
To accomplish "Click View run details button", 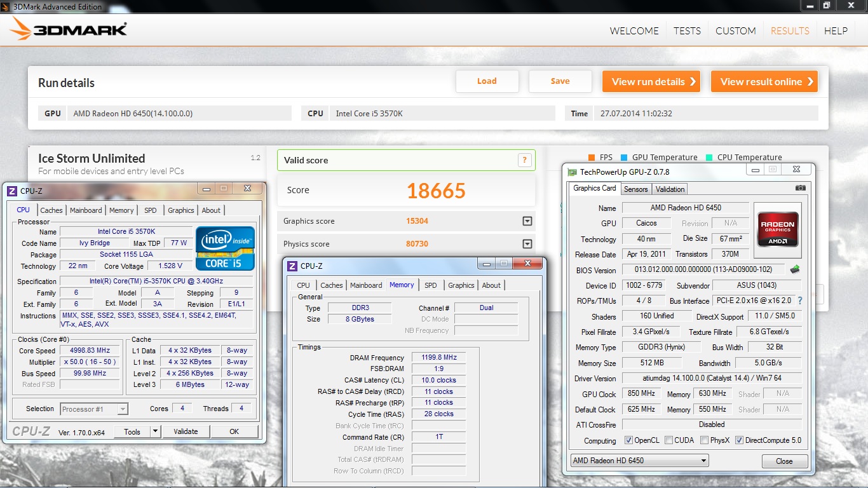I will (651, 81).
